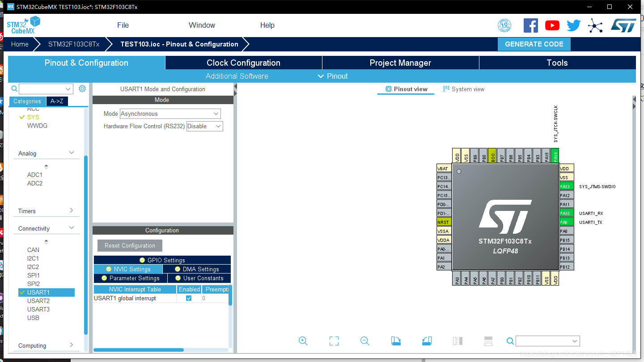Expand the Computing category
644x362 pixels.
point(72,345)
